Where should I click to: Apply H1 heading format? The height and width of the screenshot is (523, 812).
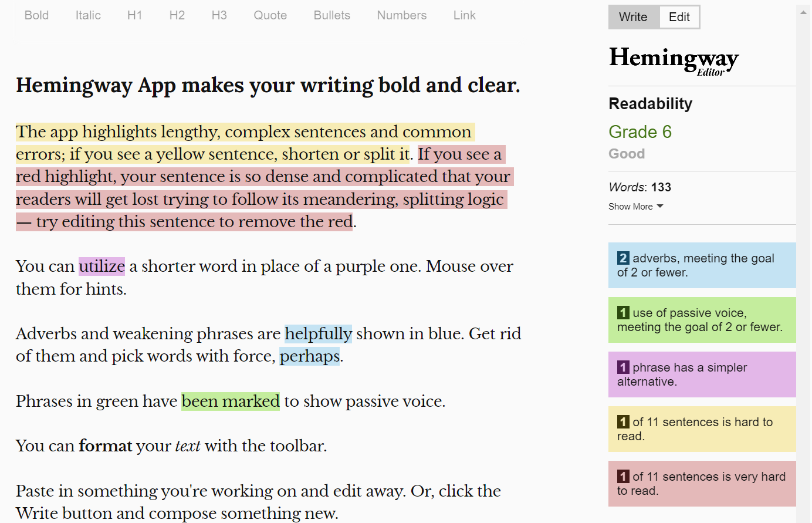[135, 15]
